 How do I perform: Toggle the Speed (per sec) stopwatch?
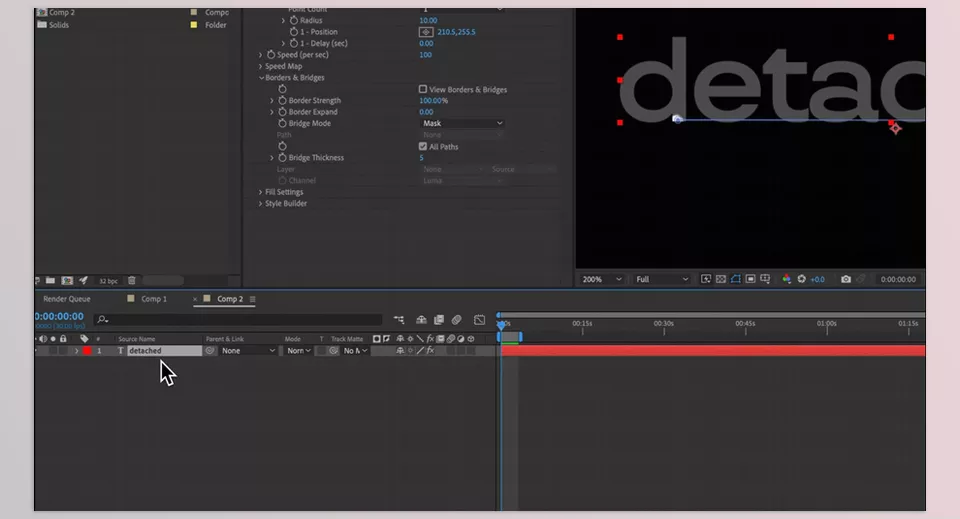click(271, 54)
